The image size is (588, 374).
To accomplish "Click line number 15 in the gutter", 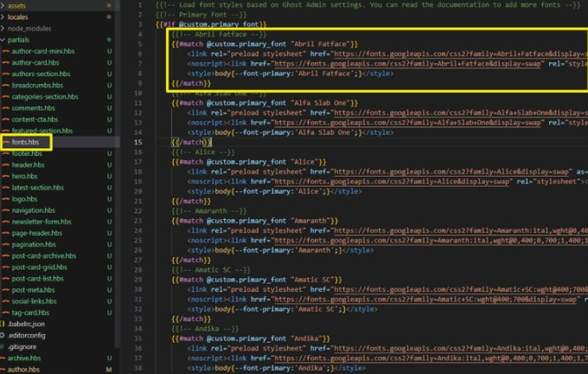I will click(138, 142).
